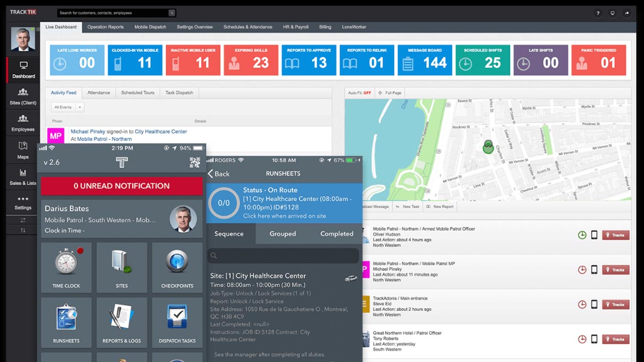Viewport: 644px width, 362px height.
Task: Tap the Checkpoints icon on mobile home
Action: (x=177, y=267)
